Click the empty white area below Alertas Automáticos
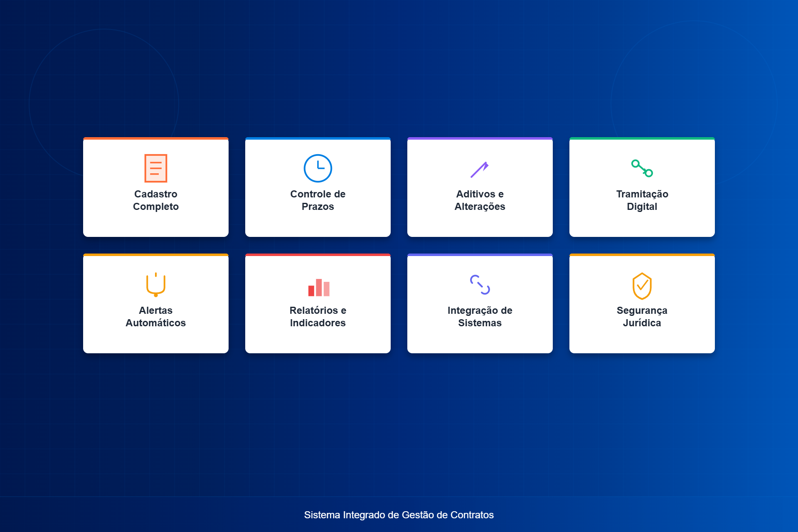Viewport: 798px width, 532px height. 155,341
